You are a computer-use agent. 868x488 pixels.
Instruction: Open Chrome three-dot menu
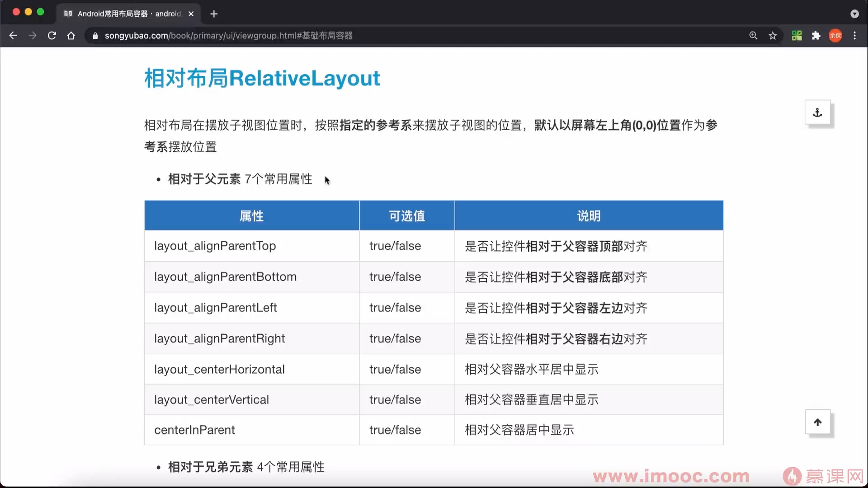pos(854,35)
